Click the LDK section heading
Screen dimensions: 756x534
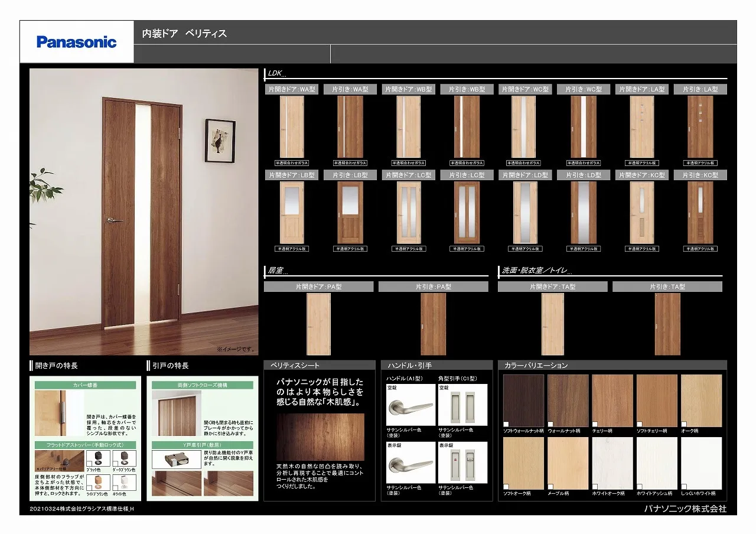coord(277,73)
